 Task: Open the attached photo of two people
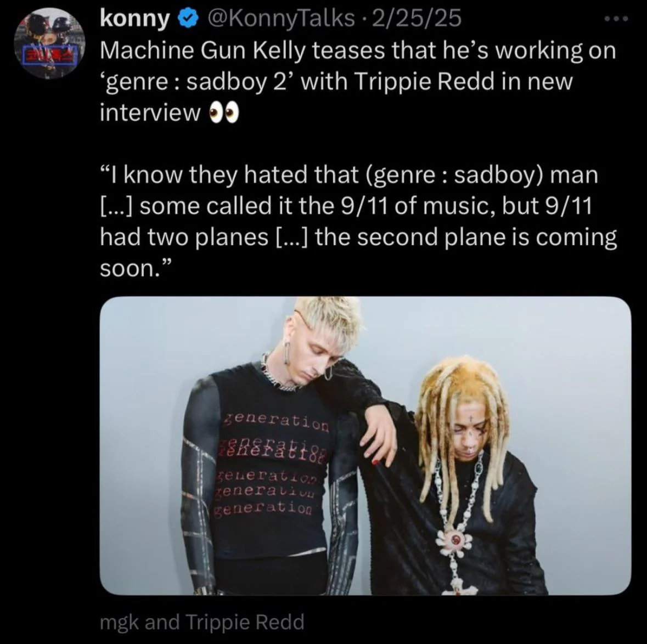(365, 445)
